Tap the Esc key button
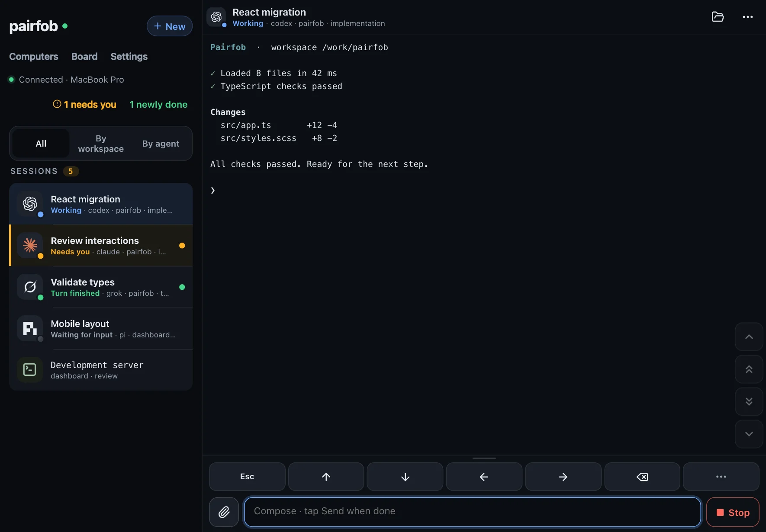Screen dimensions: 766x532 (247, 477)
